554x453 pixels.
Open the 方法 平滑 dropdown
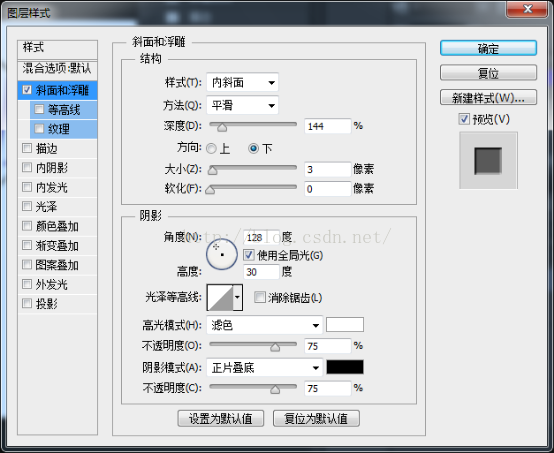click(242, 105)
